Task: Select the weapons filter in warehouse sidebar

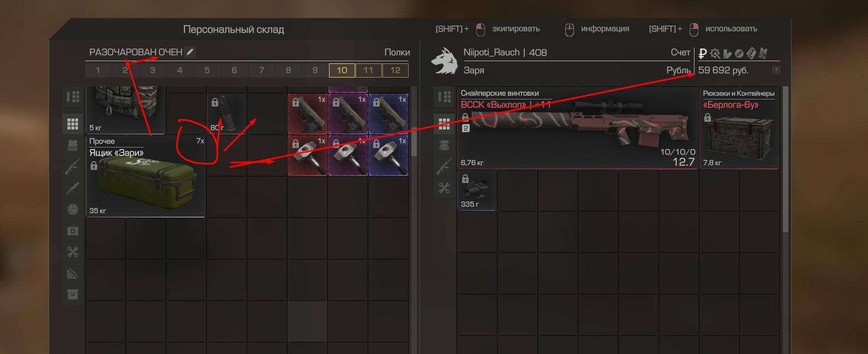Action: tap(73, 166)
